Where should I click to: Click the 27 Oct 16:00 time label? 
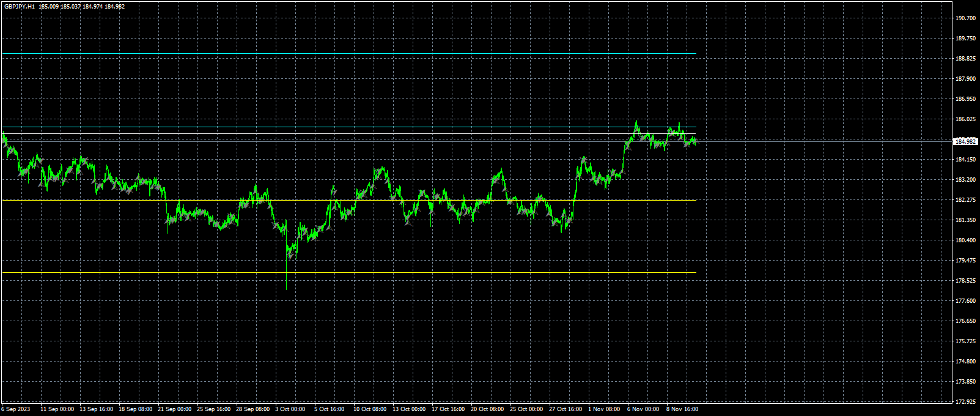click(x=566, y=409)
